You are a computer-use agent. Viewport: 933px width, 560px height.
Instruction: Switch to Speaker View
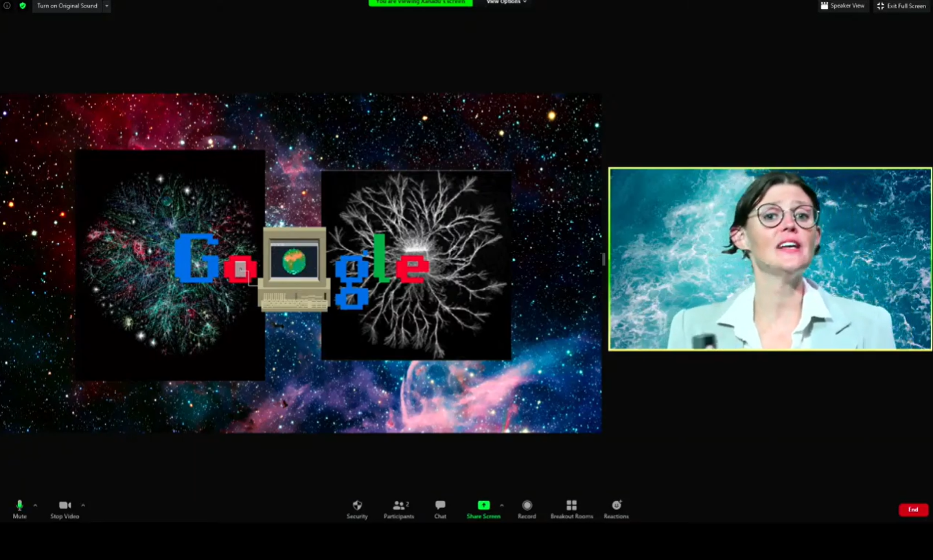click(842, 5)
